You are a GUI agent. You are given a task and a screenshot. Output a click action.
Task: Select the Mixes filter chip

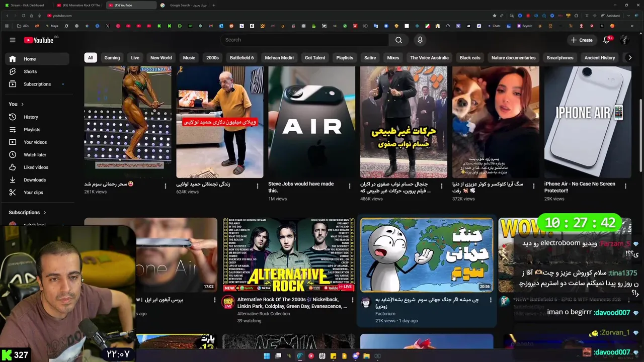coord(393,58)
